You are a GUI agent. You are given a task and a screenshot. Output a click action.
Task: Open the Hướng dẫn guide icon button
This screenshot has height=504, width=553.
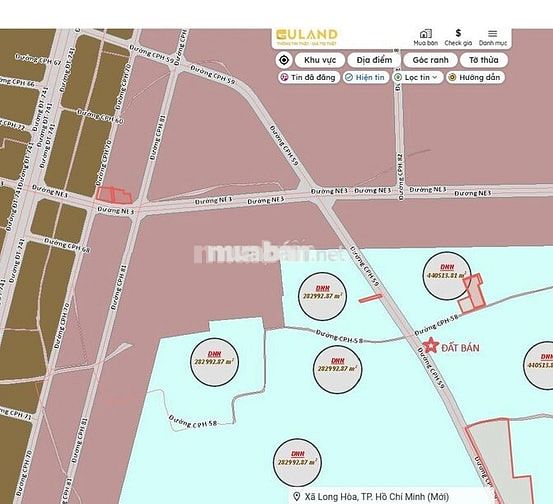pyautogui.click(x=476, y=77)
